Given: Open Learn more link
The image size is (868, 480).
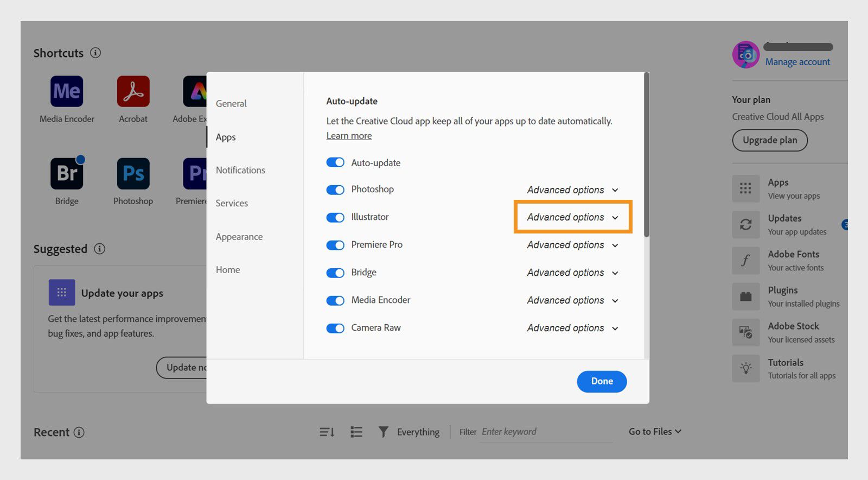Looking at the screenshot, I should (x=349, y=136).
